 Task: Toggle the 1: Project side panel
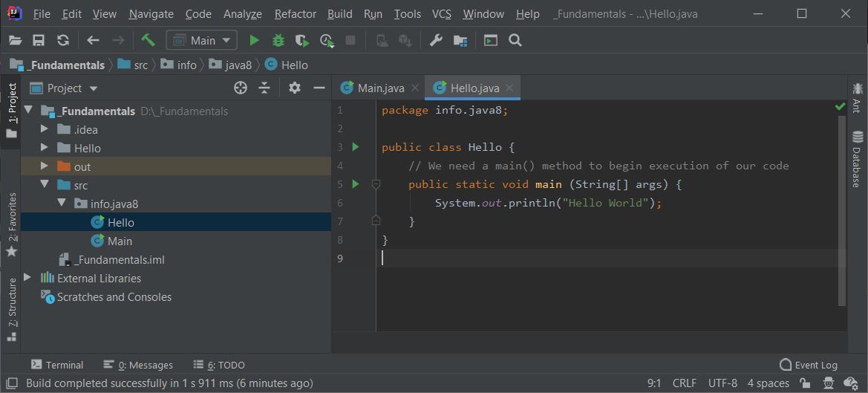(11, 111)
